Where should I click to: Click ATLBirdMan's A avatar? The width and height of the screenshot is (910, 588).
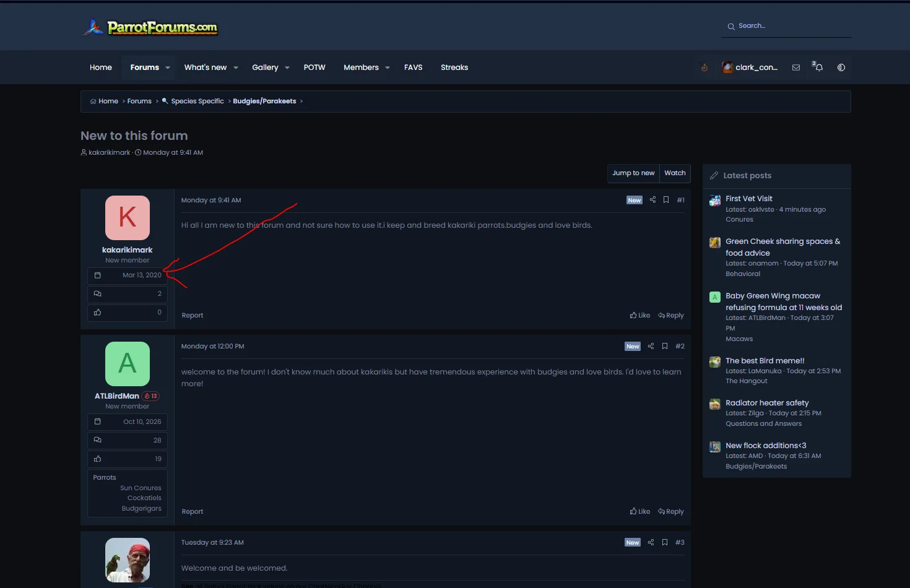tap(128, 364)
